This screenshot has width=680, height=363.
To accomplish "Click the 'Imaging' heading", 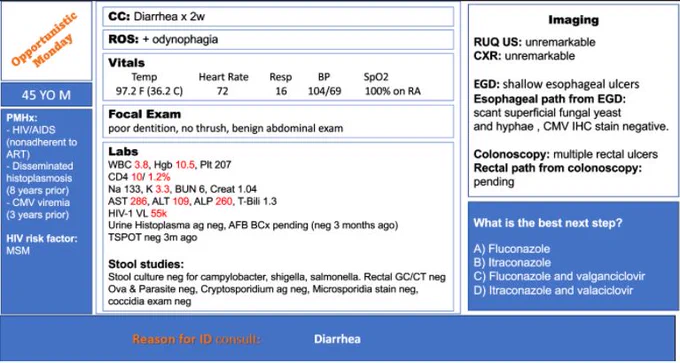I will pos(573,20).
